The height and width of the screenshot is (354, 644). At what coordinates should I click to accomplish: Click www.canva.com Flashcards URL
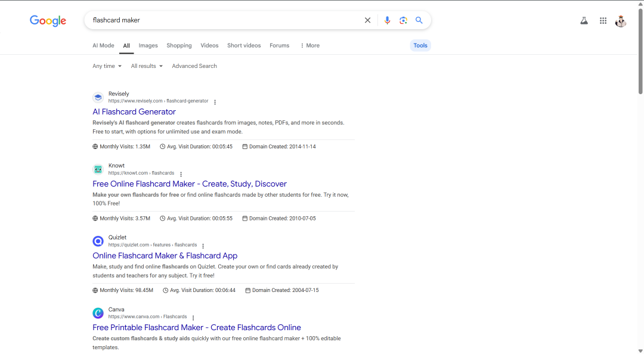[x=147, y=317]
